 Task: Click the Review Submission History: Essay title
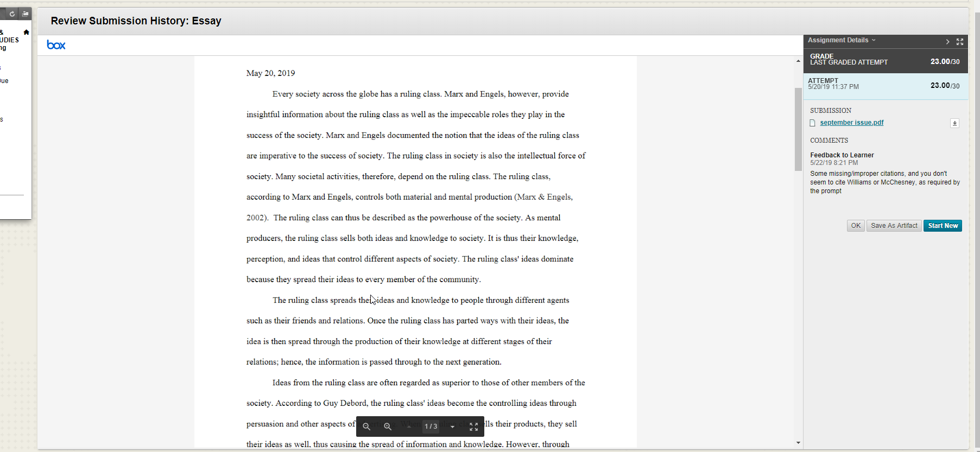coord(136,21)
